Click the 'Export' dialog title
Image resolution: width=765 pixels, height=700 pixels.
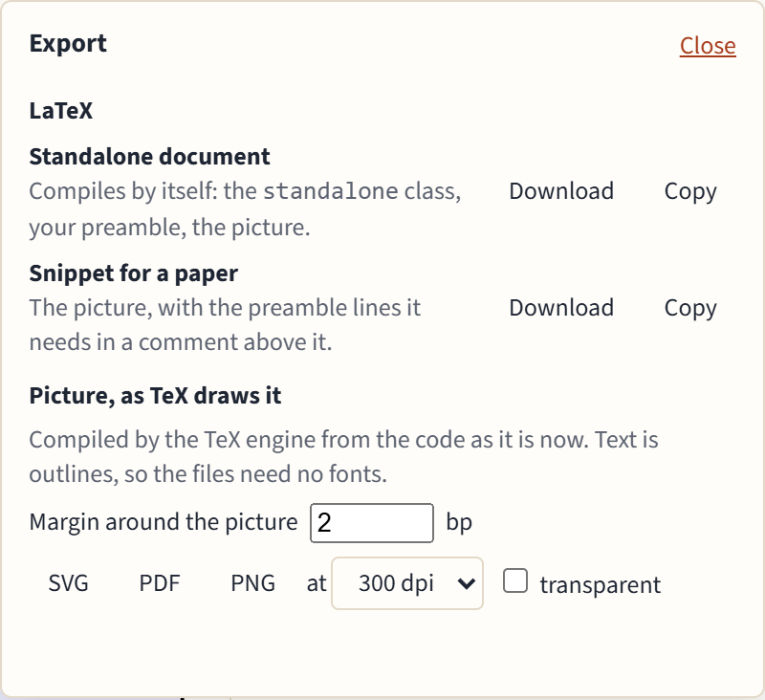(68, 44)
